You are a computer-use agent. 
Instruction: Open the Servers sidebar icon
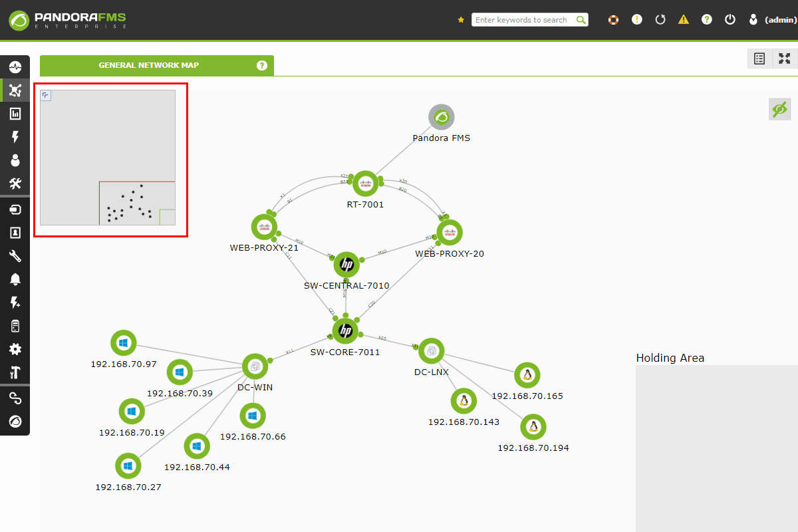[15, 326]
